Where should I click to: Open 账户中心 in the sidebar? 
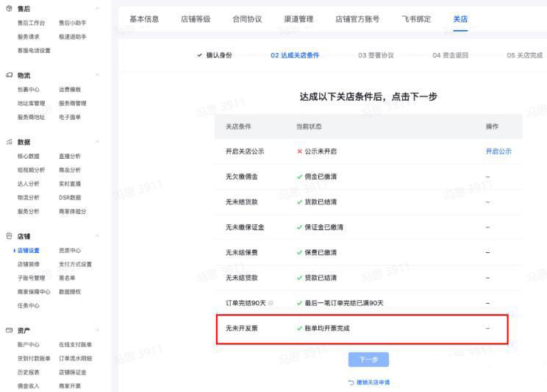coord(29,344)
